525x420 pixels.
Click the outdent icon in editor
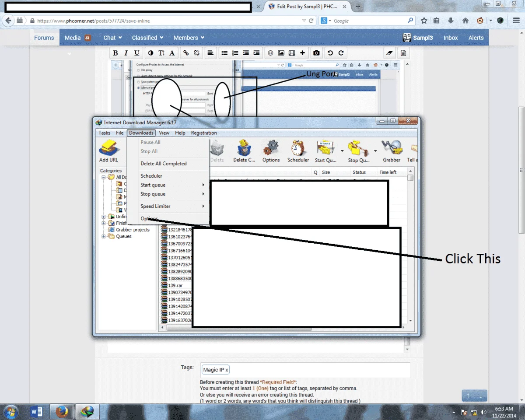pyautogui.click(x=246, y=53)
